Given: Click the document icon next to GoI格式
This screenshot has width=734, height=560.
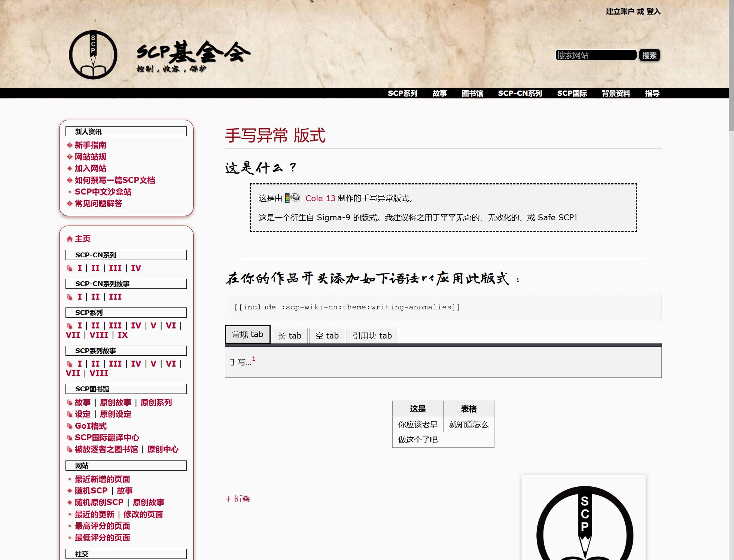Looking at the screenshot, I should click(70, 426).
